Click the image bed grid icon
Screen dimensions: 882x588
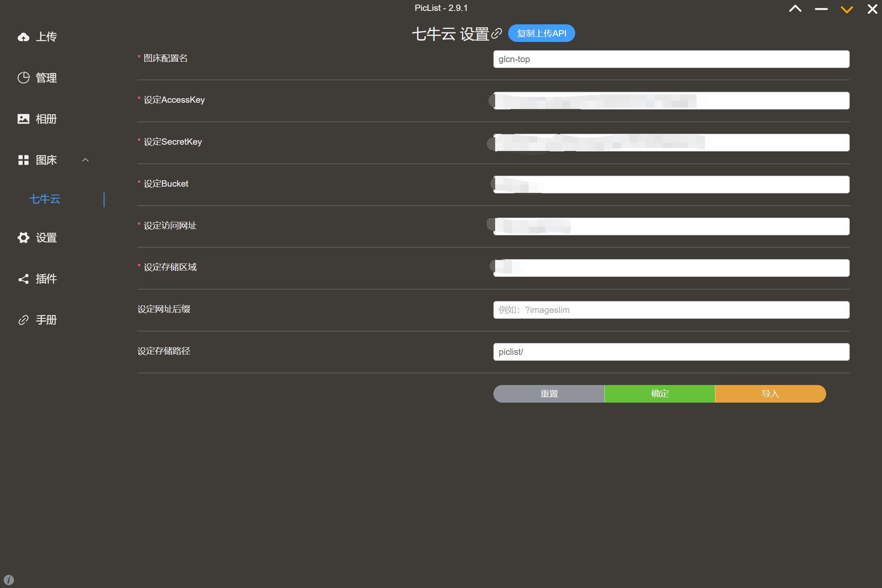[x=23, y=160]
